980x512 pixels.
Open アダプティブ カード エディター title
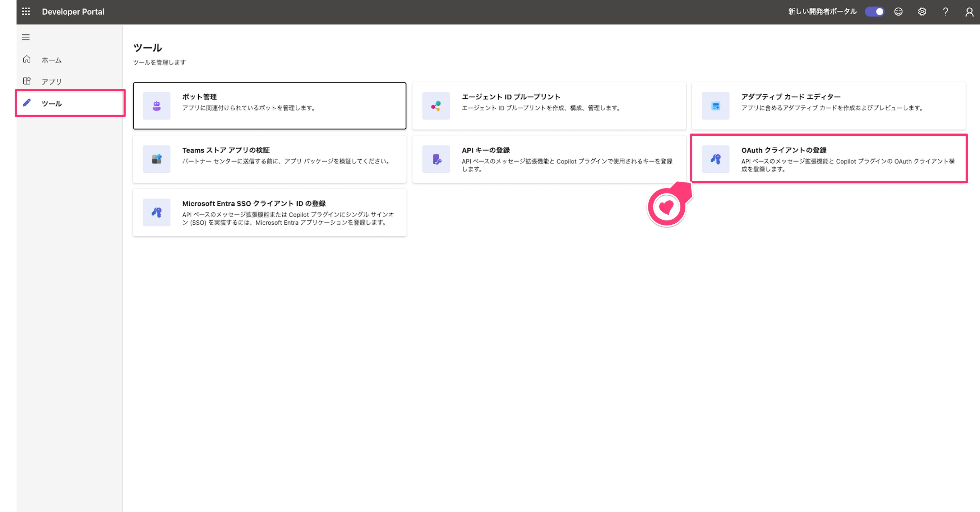coord(791,97)
